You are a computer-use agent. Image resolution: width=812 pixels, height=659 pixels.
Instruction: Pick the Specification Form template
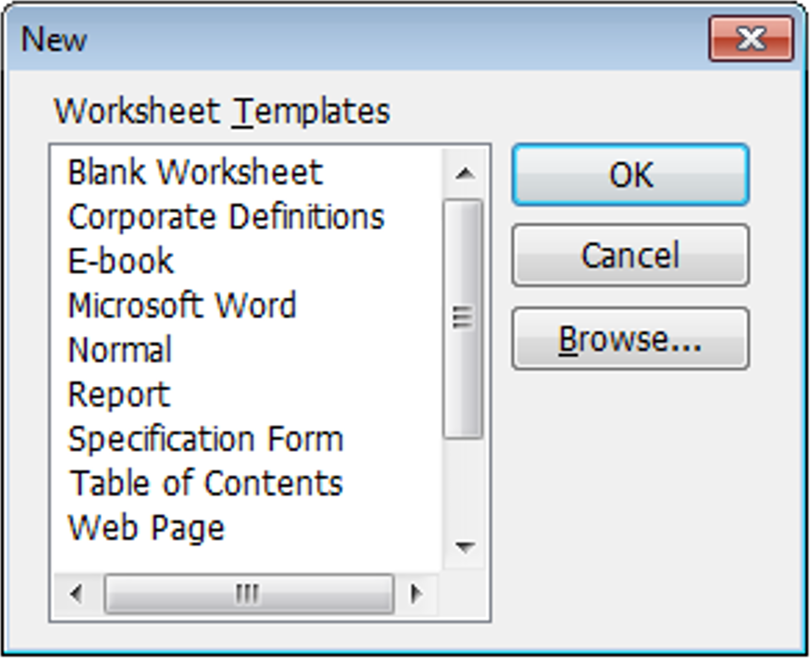(205, 438)
